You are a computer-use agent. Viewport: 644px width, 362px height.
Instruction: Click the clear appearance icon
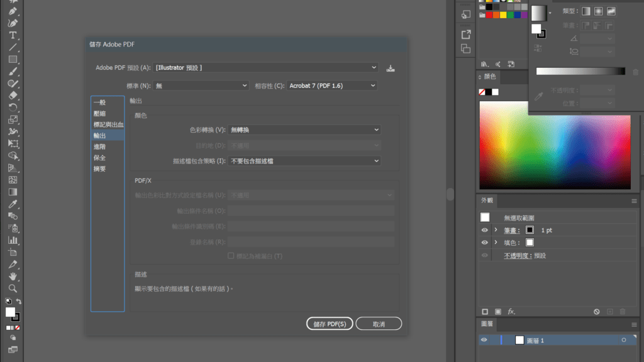pyautogui.click(x=596, y=311)
